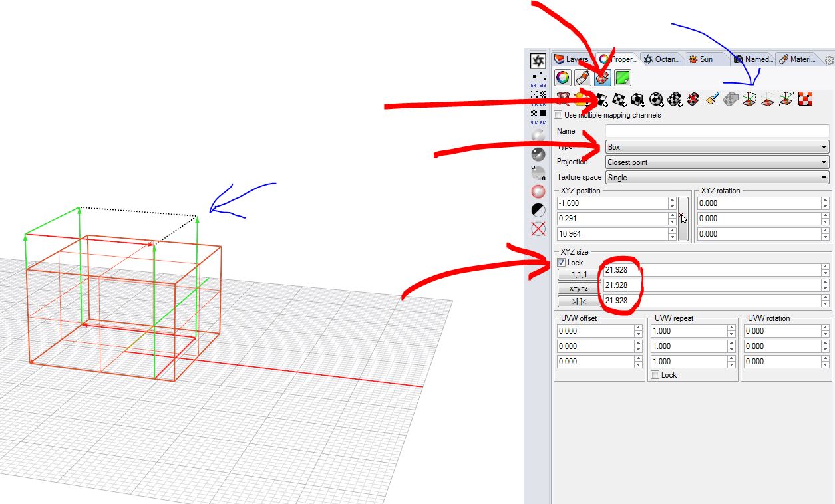Click the 1K/2K checker resolution icon
This screenshot has height=504, width=835.
coord(538,99)
